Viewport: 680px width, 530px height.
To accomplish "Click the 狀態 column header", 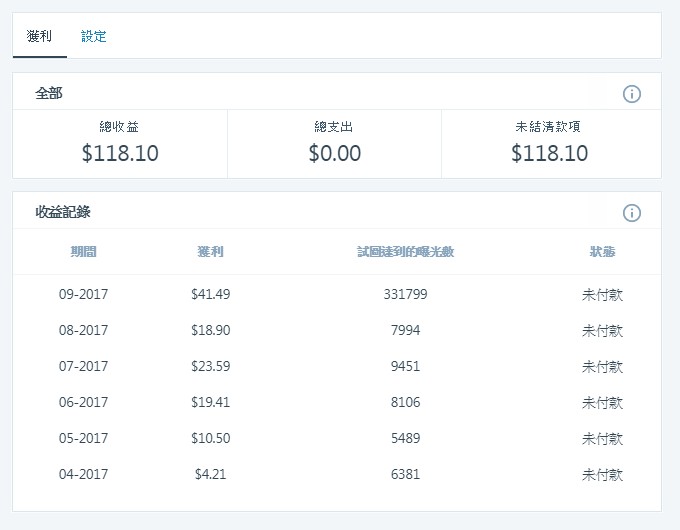I will coord(602,252).
